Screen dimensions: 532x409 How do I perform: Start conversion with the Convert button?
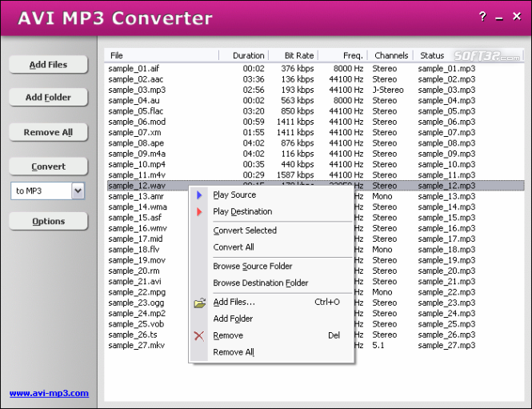(48, 166)
